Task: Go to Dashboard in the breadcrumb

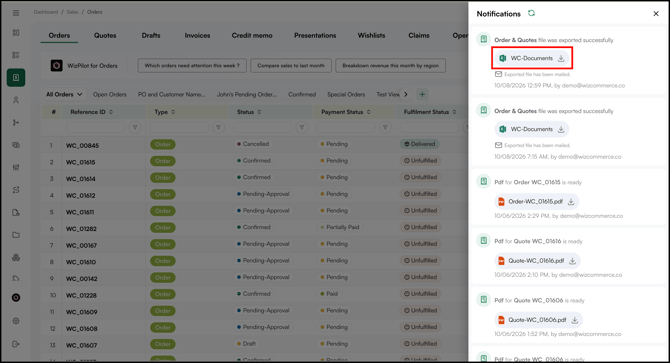Action: click(x=46, y=12)
